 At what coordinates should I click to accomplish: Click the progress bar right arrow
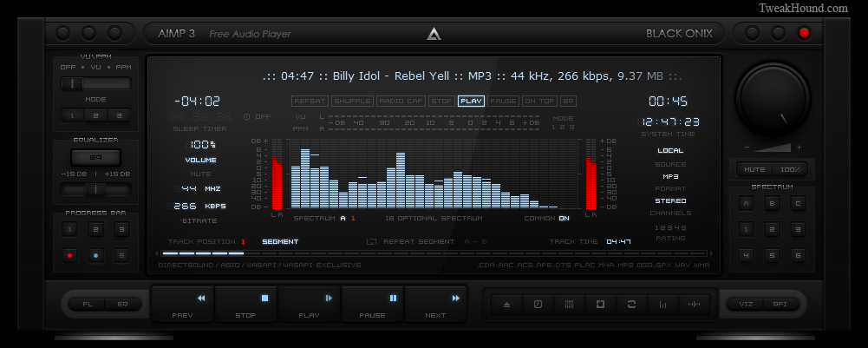coord(711,253)
